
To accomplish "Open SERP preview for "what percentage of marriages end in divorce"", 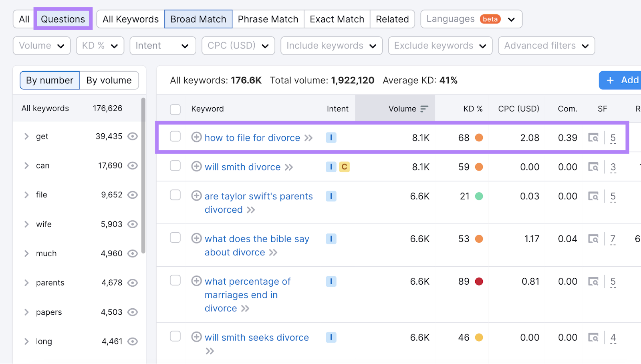I will pos(594,282).
